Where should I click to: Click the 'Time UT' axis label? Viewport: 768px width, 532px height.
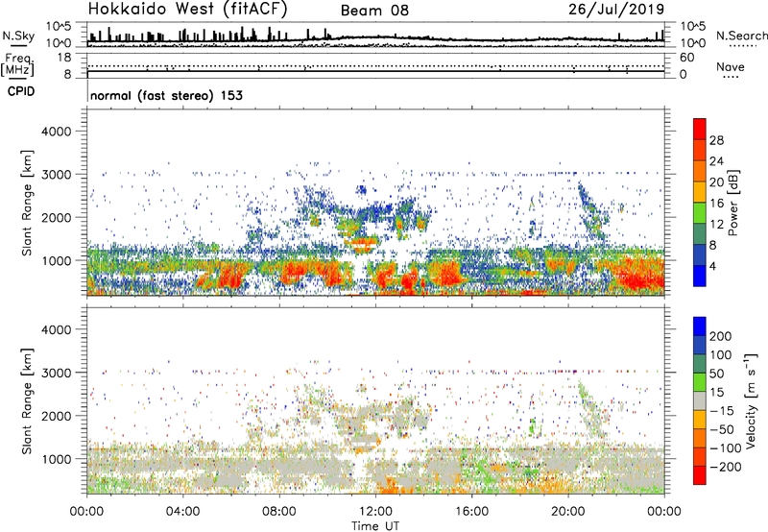pyautogui.click(x=375, y=526)
